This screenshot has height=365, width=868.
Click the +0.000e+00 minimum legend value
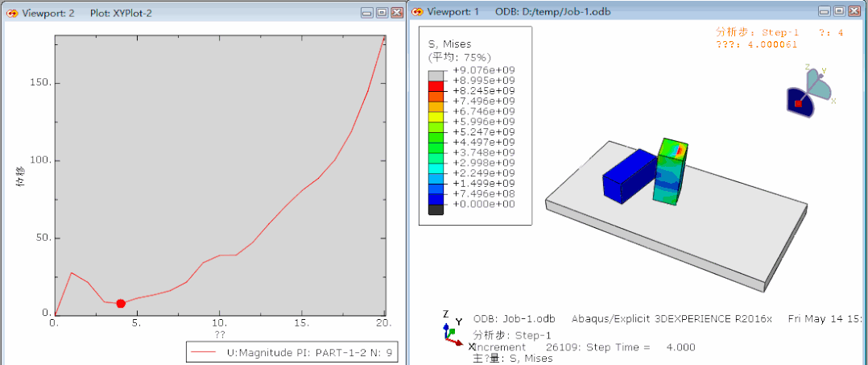point(483,205)
